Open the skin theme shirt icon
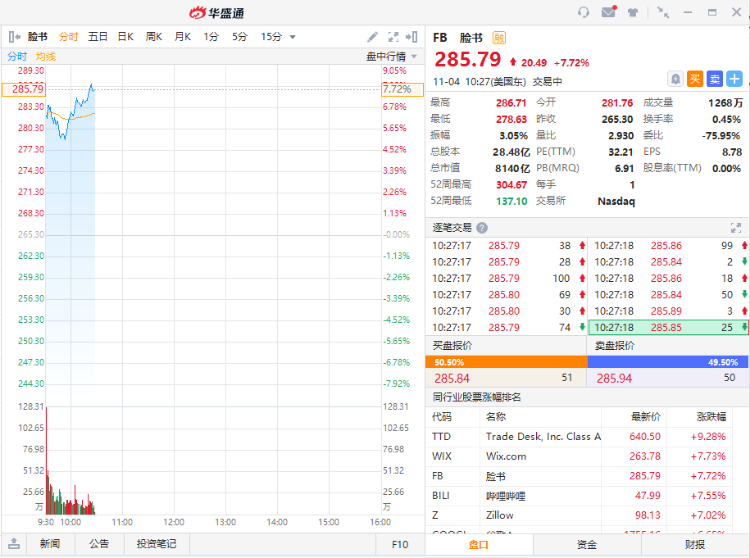The image size is (750, 558). [633, 13]
